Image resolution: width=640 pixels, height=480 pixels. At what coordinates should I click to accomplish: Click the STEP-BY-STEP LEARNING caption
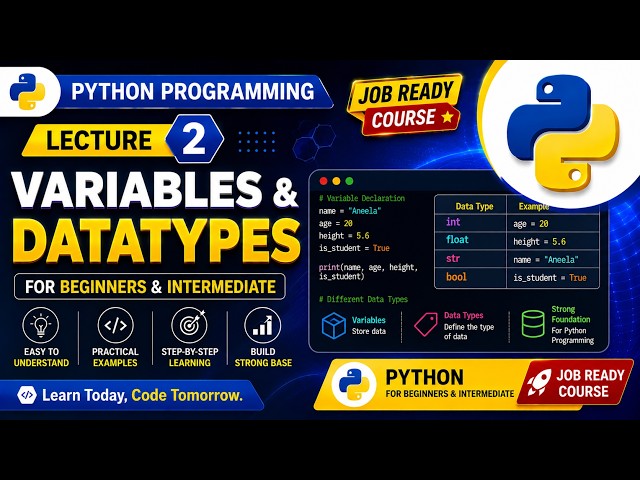pos(190,357)
